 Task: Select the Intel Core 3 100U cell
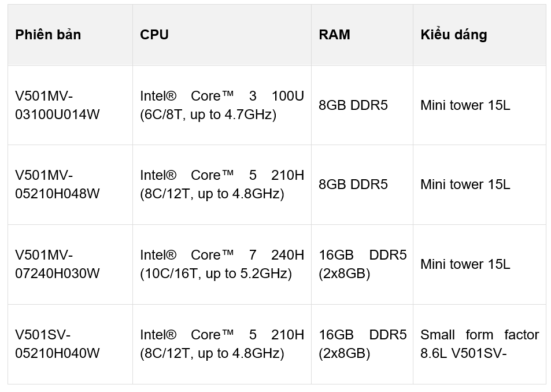click(x=221, y=105)
